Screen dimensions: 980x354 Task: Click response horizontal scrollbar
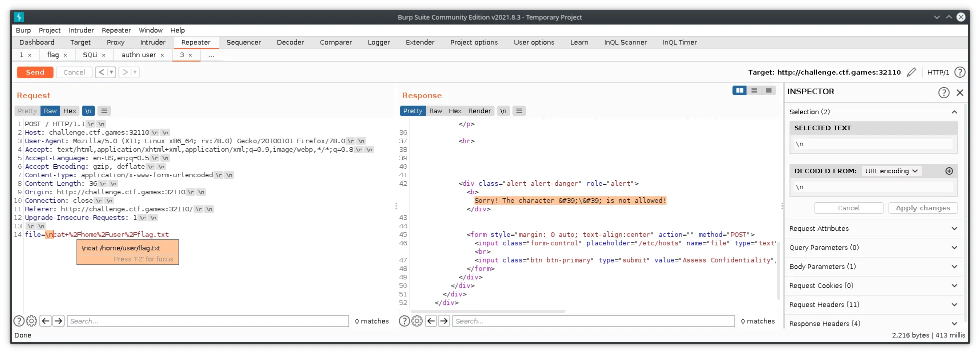coord(487,311)
